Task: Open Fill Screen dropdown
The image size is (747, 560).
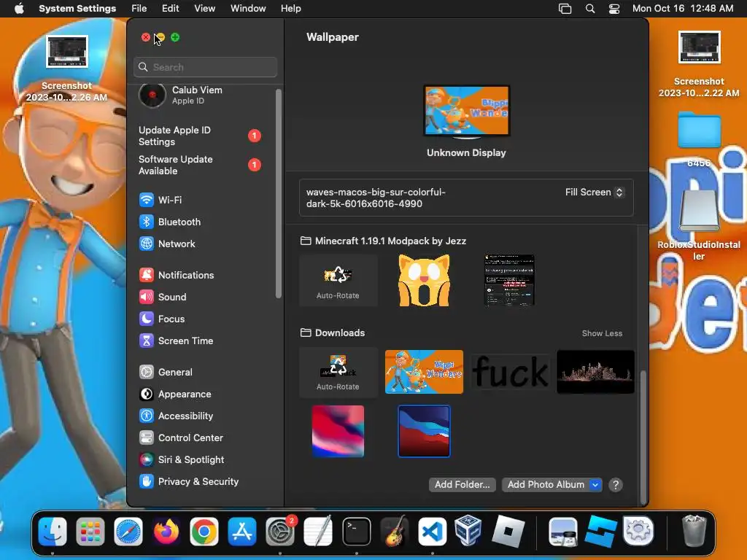Action: (594, 192)
